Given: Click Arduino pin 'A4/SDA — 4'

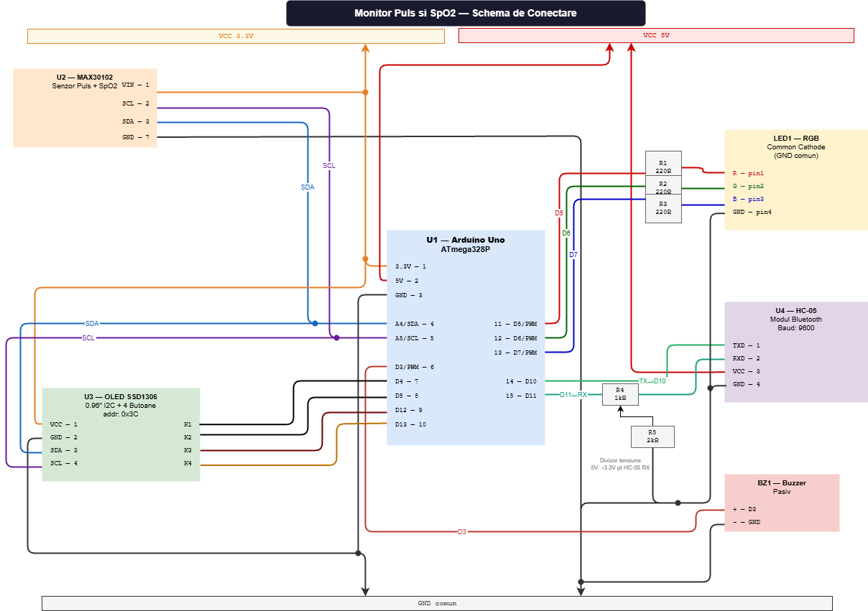Looking at the screenshot, I should [414, 324].
